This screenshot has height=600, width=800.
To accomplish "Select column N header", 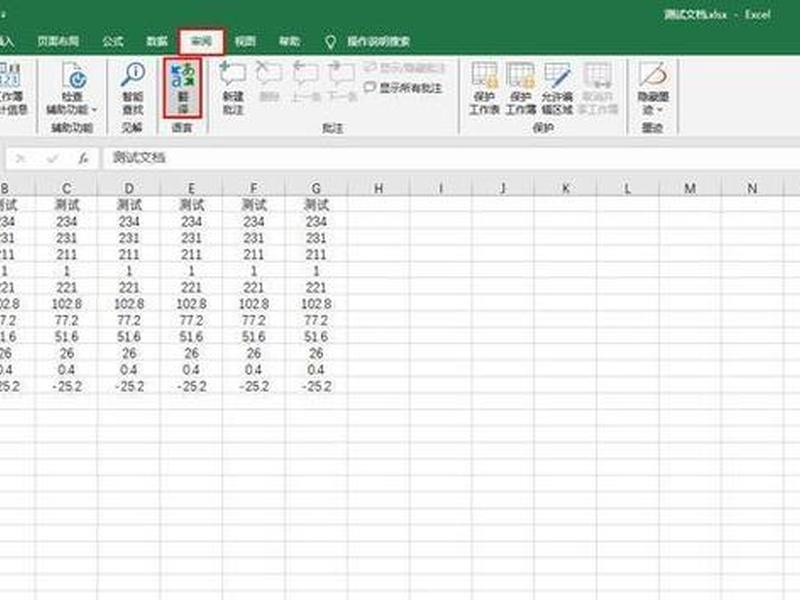I will pyautogui.click(x=752, y=188).
